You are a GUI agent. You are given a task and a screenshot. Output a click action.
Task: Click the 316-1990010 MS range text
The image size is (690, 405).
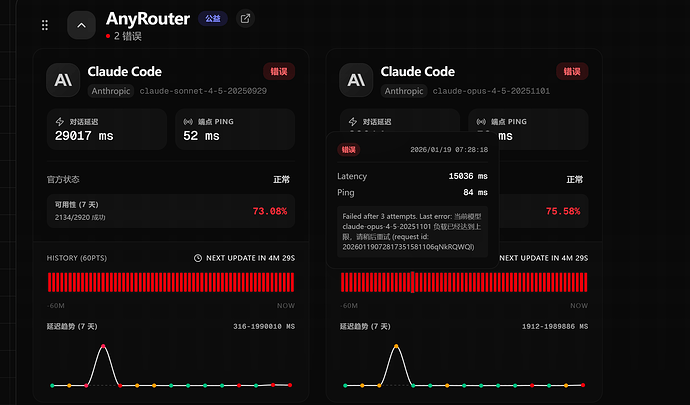[264, 326]
